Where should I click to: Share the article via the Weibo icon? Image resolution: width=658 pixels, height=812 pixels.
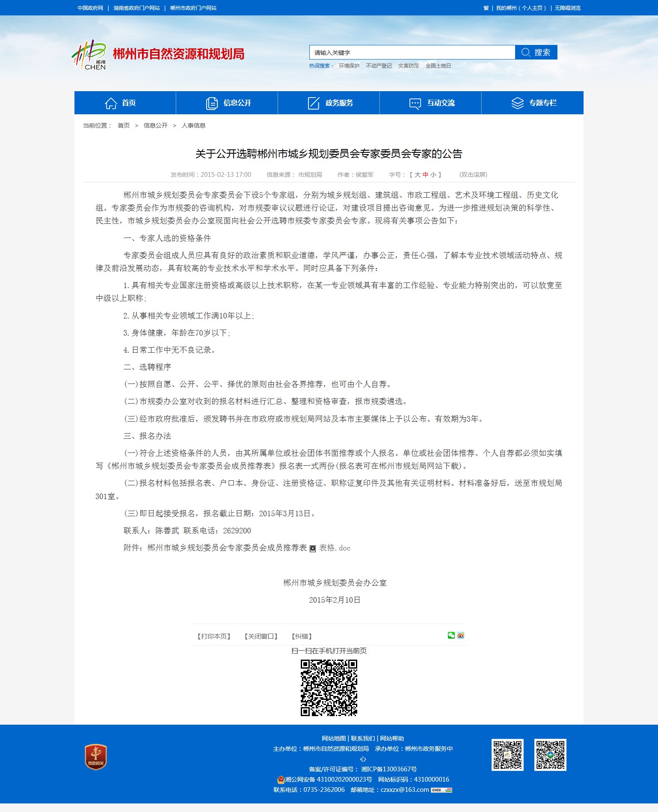[x=460, y=635]
